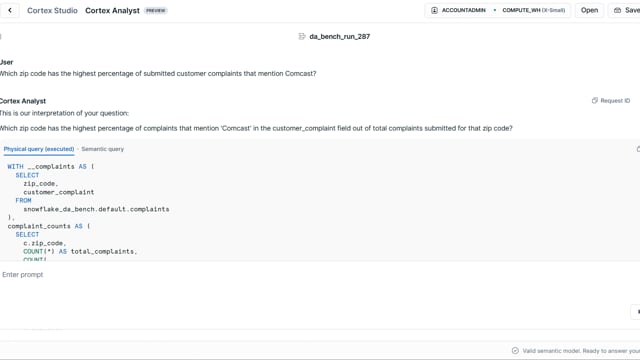Click the Cortex Studio breadcrumb link
Image resolution: width=640 pixels, height=360 pixels.
click(x=52, y=11)
